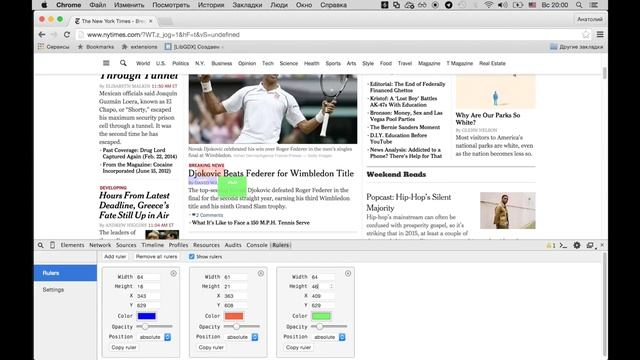Open the Закладки menu in the menu bar
Viewport: 640px width, 360px height.
[x=247, y=5]
